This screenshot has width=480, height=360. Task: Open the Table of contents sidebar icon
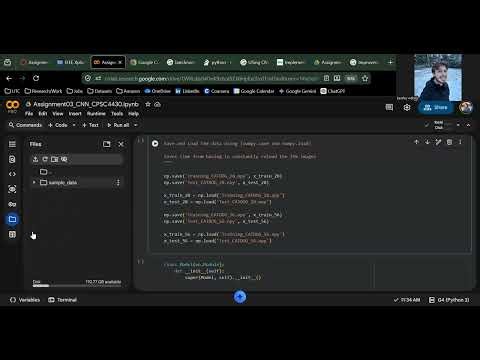point(12,144)
